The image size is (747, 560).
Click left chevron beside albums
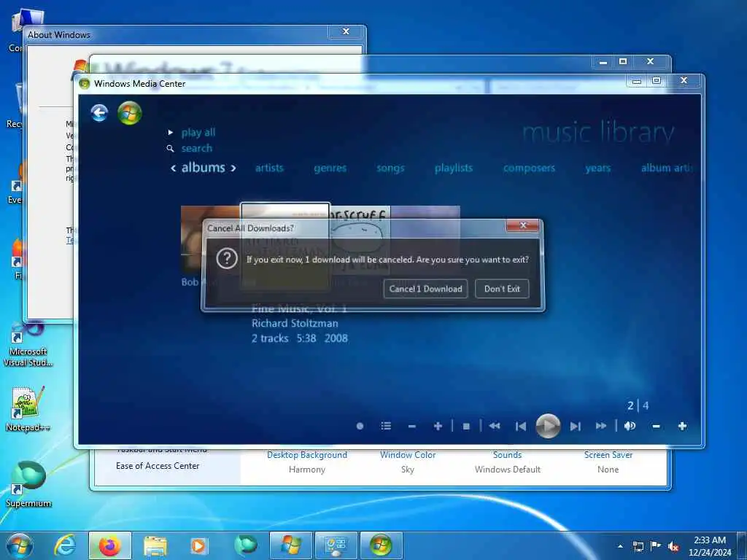[174, 168]
